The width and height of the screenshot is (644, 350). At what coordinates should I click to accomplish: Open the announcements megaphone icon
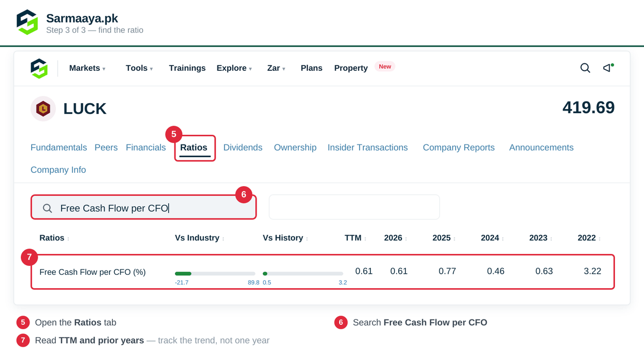pos(608,68)
